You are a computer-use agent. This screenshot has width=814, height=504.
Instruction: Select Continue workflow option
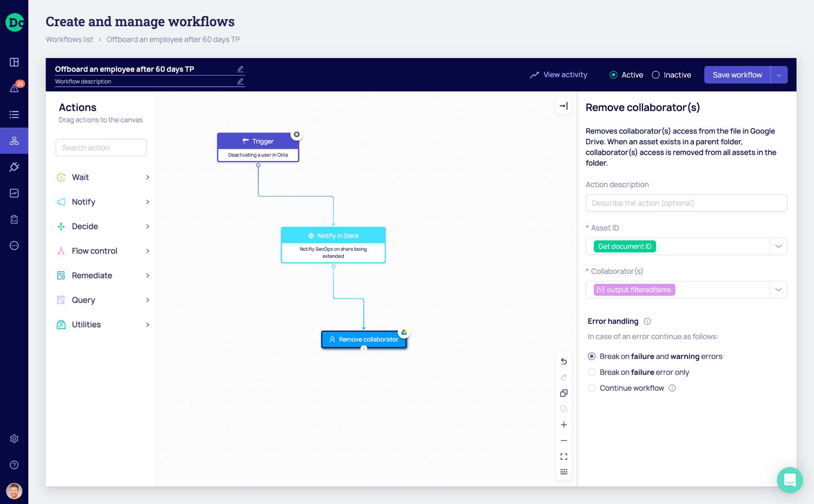(592, 388)
